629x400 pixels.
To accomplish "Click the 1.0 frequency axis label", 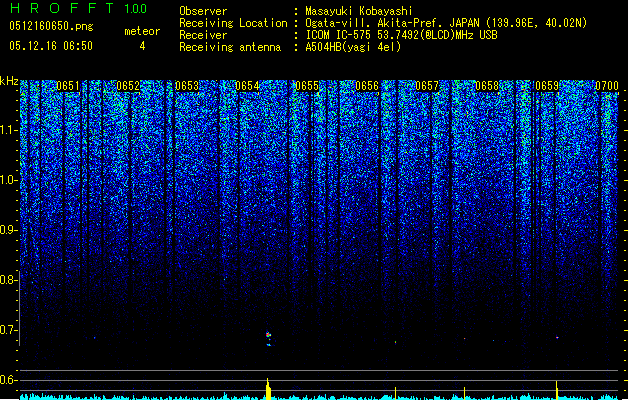I will 8,180.
